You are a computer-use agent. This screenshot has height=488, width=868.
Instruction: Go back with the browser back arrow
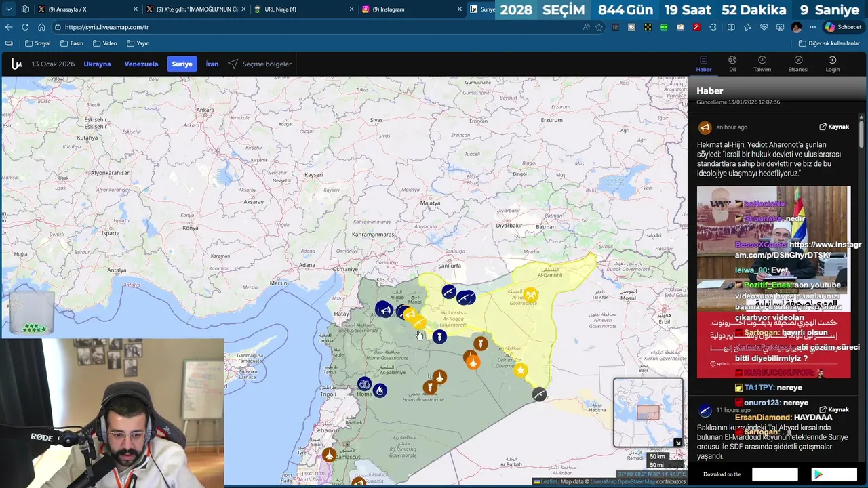click(x=9, y=27)
